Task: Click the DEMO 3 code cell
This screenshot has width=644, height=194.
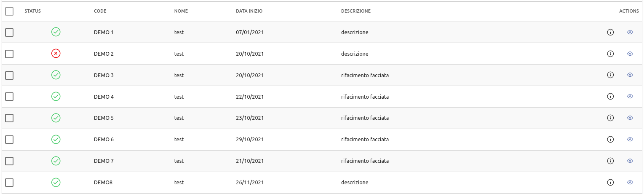Action: 104,75
